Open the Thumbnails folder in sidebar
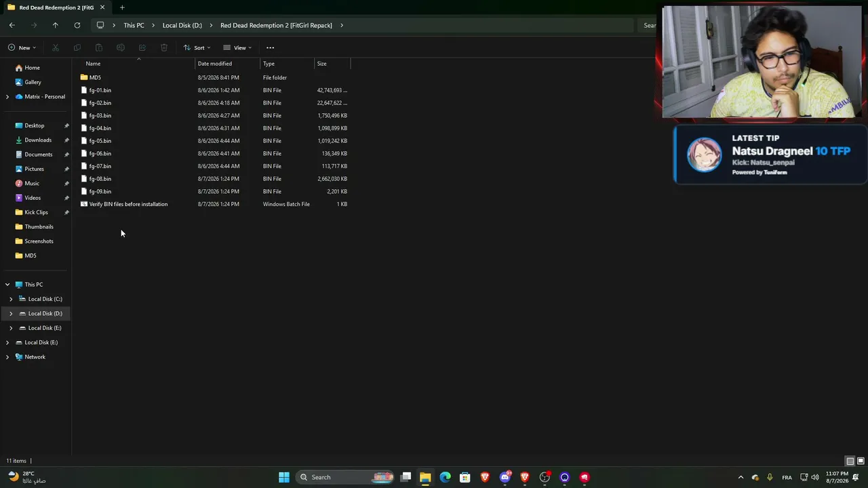Image resolution: width=868 pixels, height=488 pixels. click(39, 227)
